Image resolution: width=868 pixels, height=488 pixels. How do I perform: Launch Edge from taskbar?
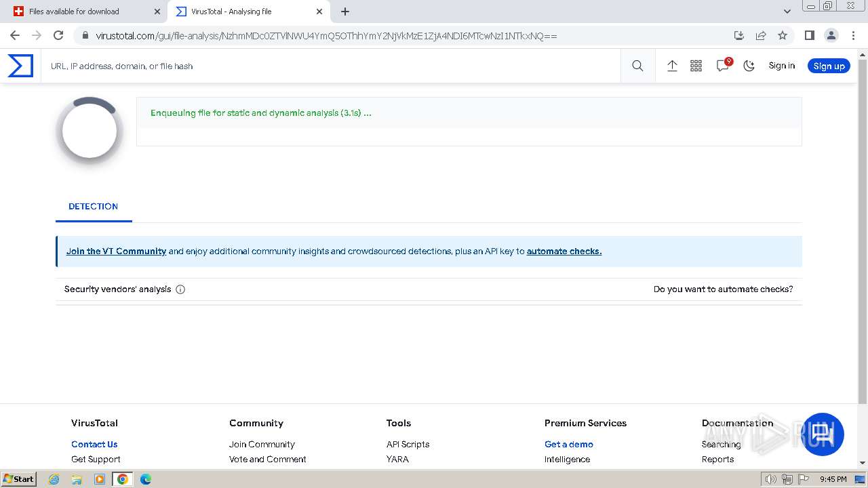click(x=146, y=479)
